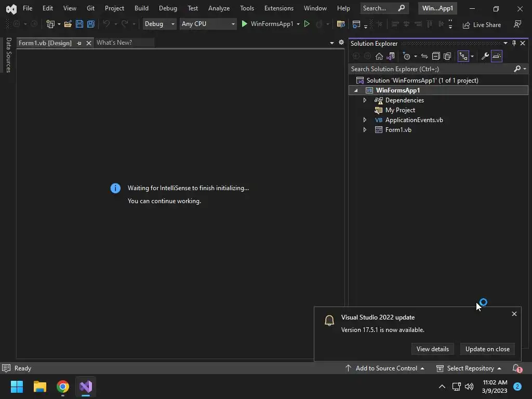Open the Debug menu

[x=168, y=8]
